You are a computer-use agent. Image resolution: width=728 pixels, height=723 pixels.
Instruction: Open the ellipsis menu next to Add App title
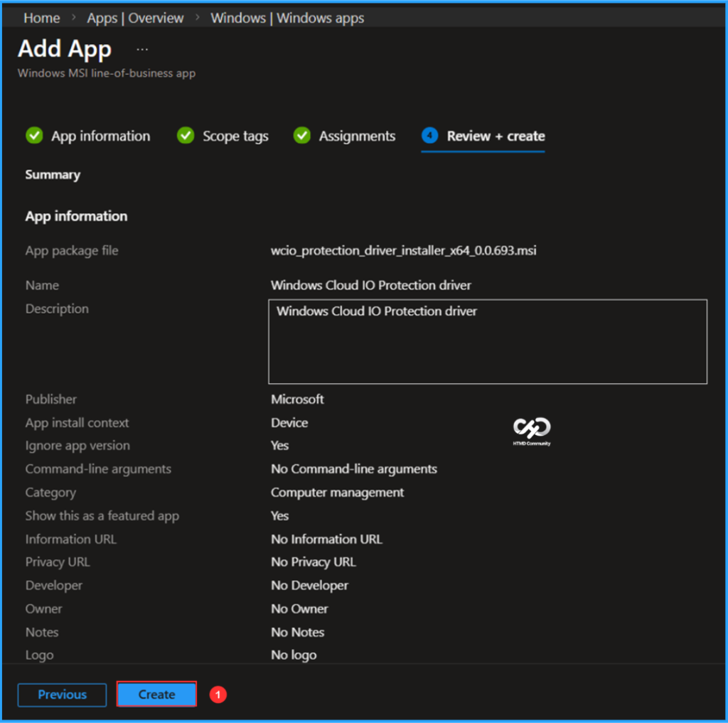[x=142, y=48]
